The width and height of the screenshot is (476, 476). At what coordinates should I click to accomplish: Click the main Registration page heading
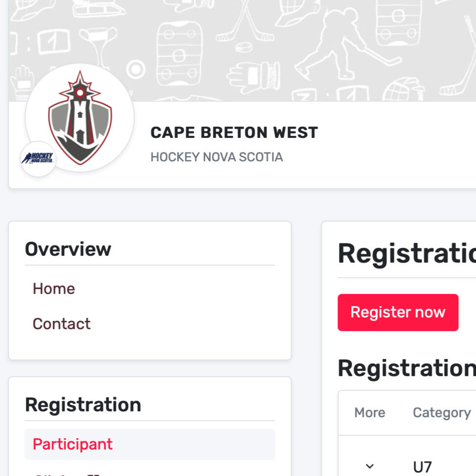click(406, 253)
